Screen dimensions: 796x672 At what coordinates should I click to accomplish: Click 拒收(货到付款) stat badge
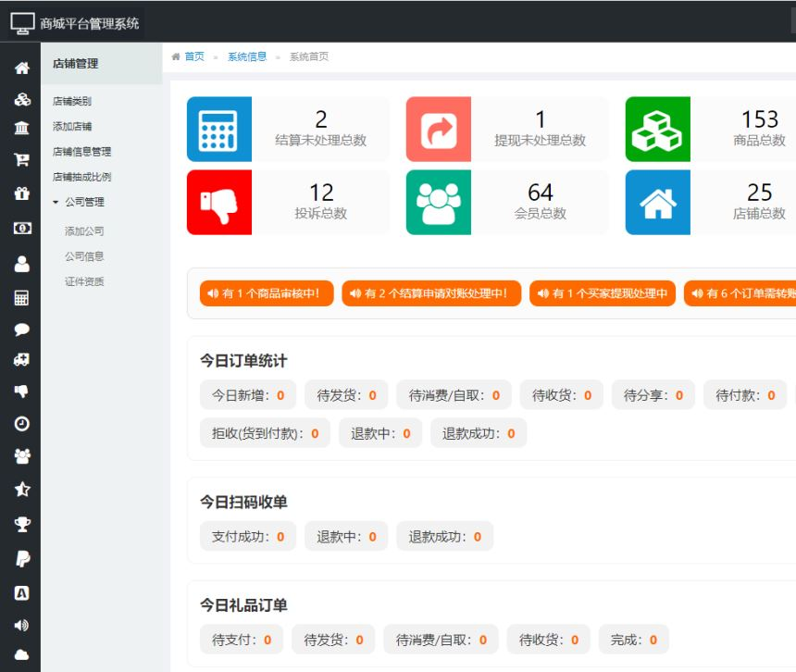265,433
